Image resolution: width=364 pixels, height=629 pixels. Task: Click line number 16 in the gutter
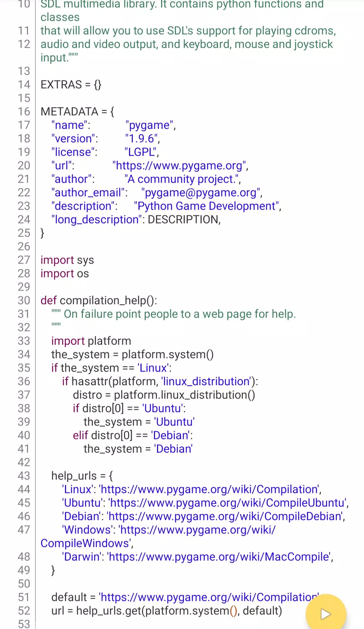pyautogui.click(x=24, y=112)
